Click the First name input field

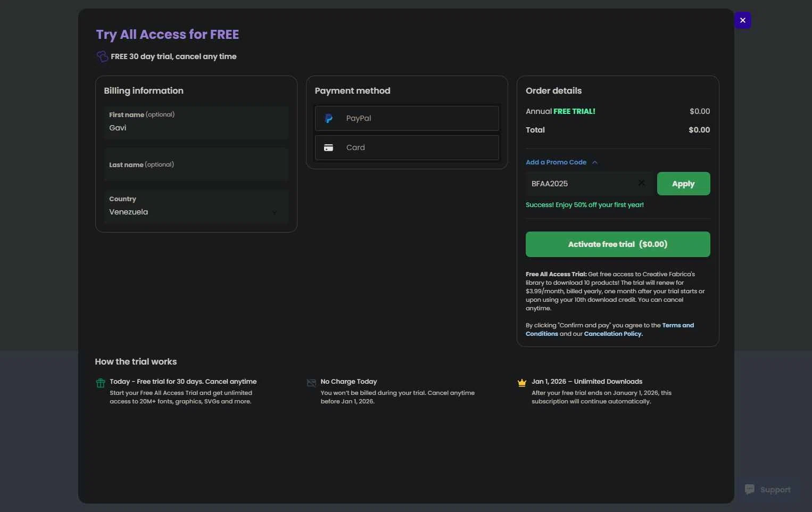coord(196,122)
